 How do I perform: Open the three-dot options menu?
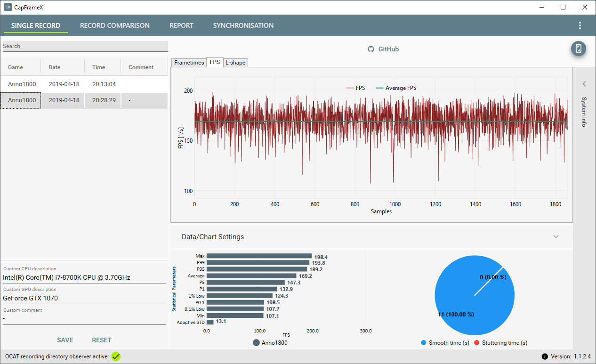[580, 25]
